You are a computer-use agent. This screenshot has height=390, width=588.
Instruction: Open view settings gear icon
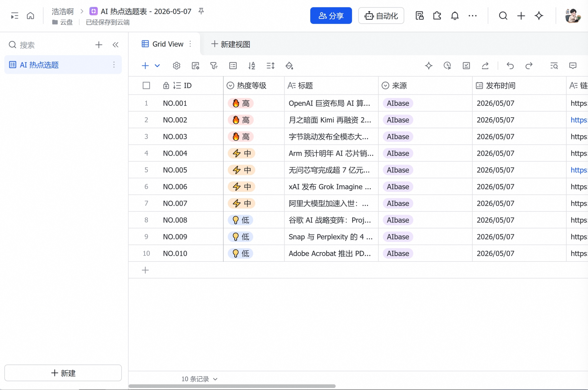coord(176,66)
